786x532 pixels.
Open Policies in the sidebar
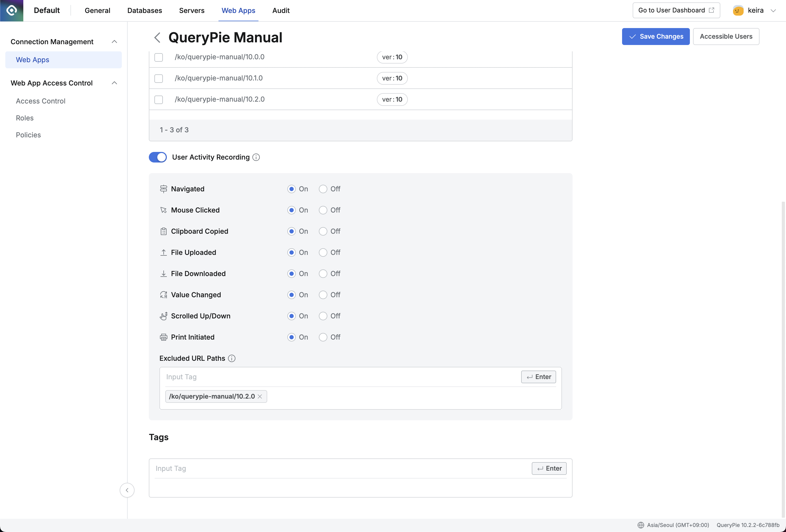pos(28,135)
